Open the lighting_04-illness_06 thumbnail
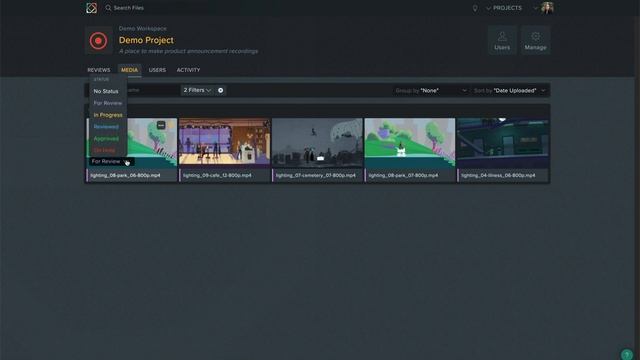This screenshot has height=360, width=640. tap(503, 143)
